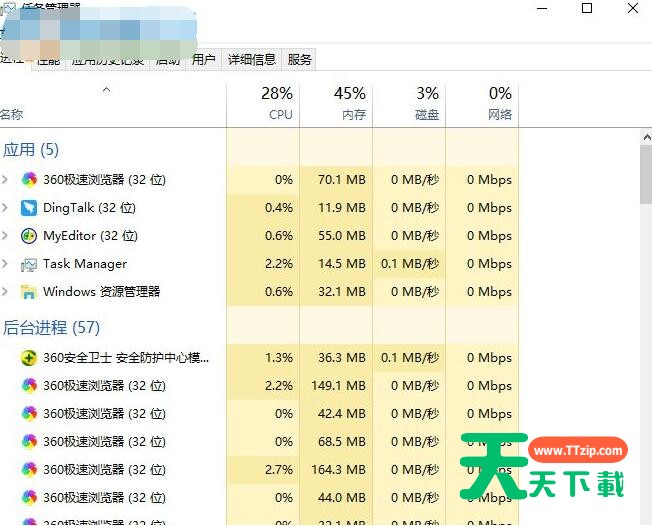Sort processes by the 磁盘 column
Image resolution: width=652 pixels, height=526 pixels.
(409, 104)
